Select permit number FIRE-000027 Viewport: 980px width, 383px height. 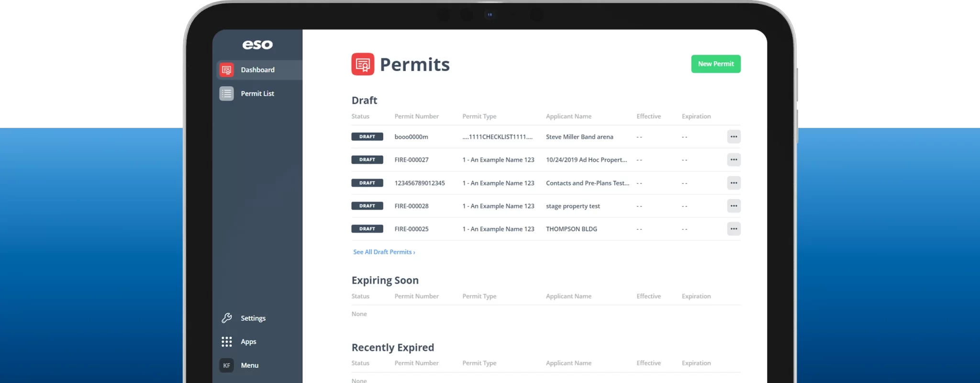(x=412, y=160)
